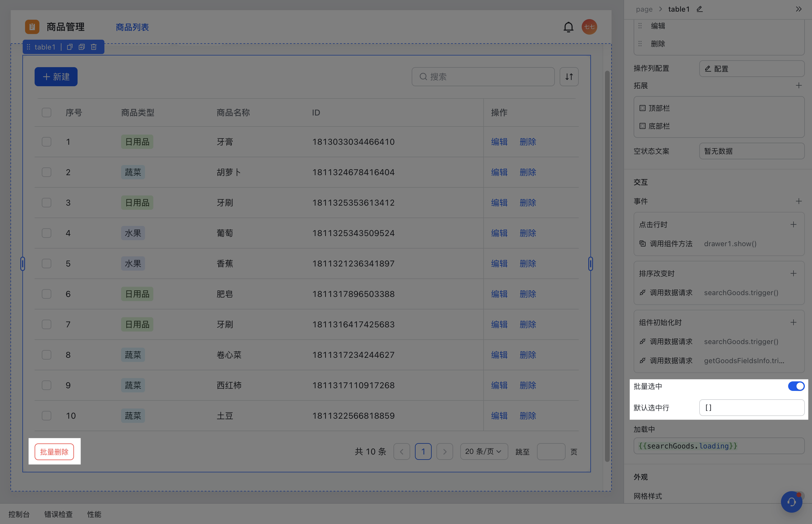Rename table1 with the pencil icon
This screenshot has width=812, height=524.
700,9
